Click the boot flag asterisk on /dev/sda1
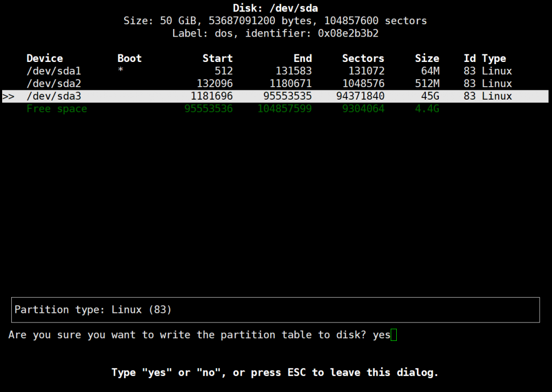This screenshot has height=392, width=552. pyautogui.click(x=121, y=71)
